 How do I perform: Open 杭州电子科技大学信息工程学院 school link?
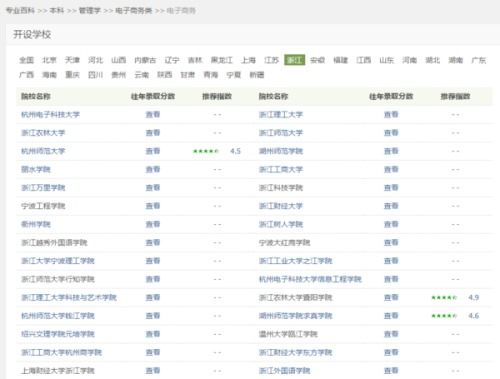310,279
